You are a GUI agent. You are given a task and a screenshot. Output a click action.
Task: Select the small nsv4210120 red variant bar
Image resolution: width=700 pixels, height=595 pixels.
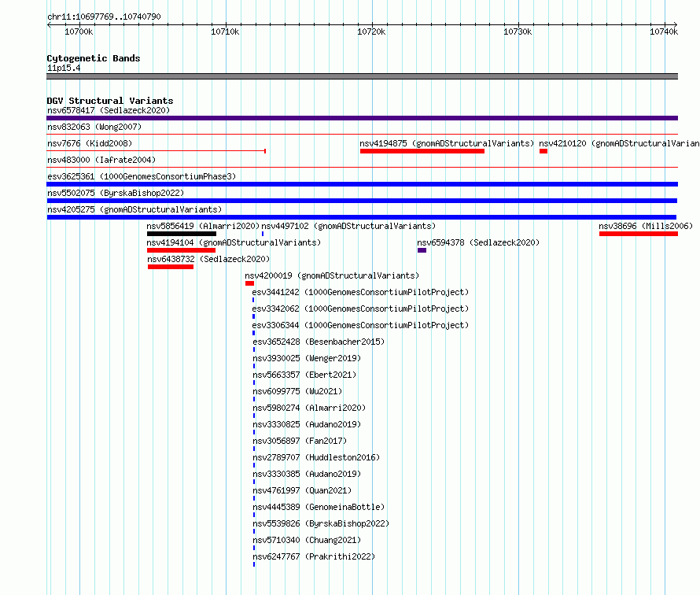tap(543, 151)
